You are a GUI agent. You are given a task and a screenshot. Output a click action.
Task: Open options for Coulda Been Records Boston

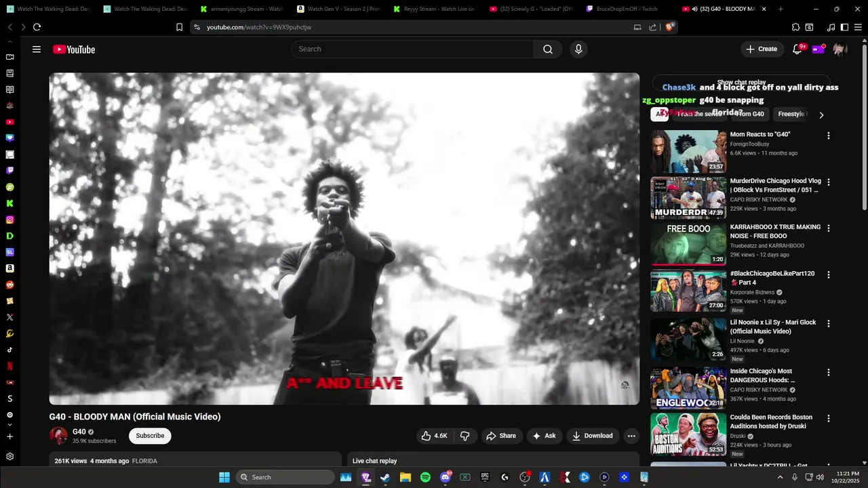coord(828,419)
